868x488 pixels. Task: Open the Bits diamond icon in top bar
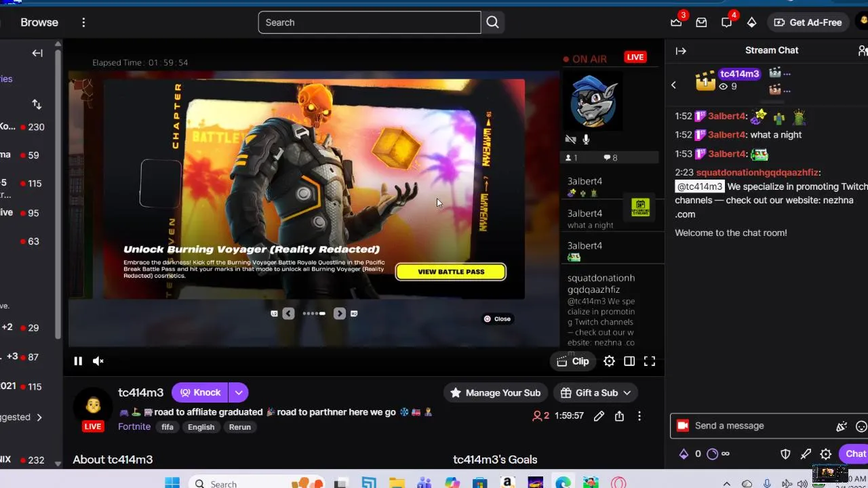pyautogui.click(x=751, y=22)
